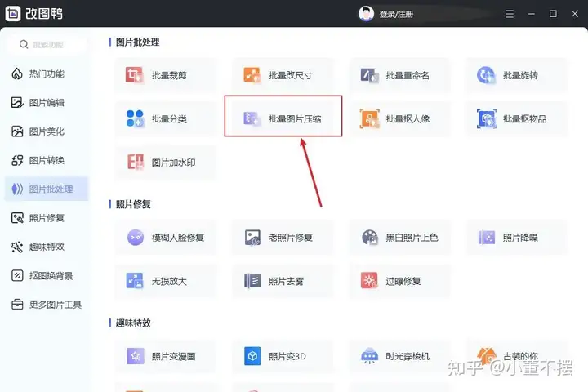Switch to 热门功能 sidebar tab
The height and width of the screenshot is (392, 588).
[x=46, y=73]
